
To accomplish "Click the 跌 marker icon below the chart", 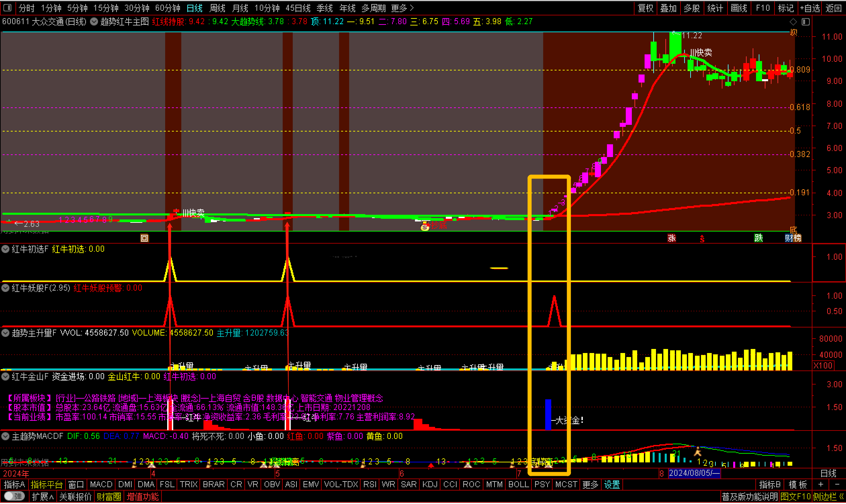I will click(x=758, y=238).
